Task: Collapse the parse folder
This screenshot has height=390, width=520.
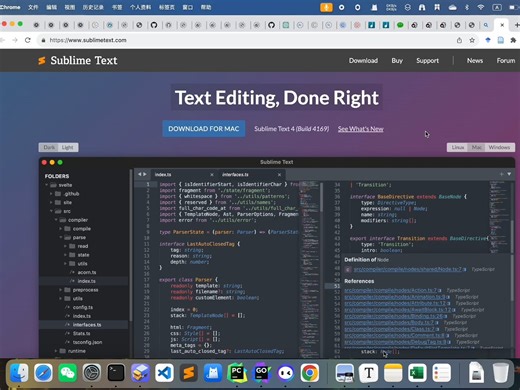Action: pyautogui.click(x=61, y=237)
